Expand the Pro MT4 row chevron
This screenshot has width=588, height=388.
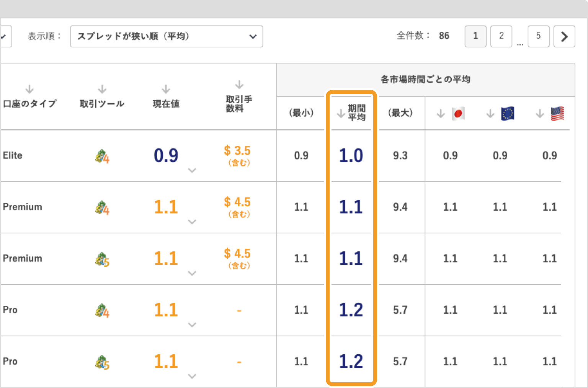(x=192, y=325)
